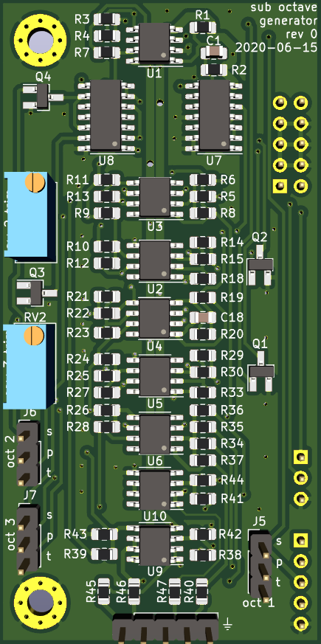Click the J6 oct 2 pin header
The image size is (321, 644).
coord(27,453)
